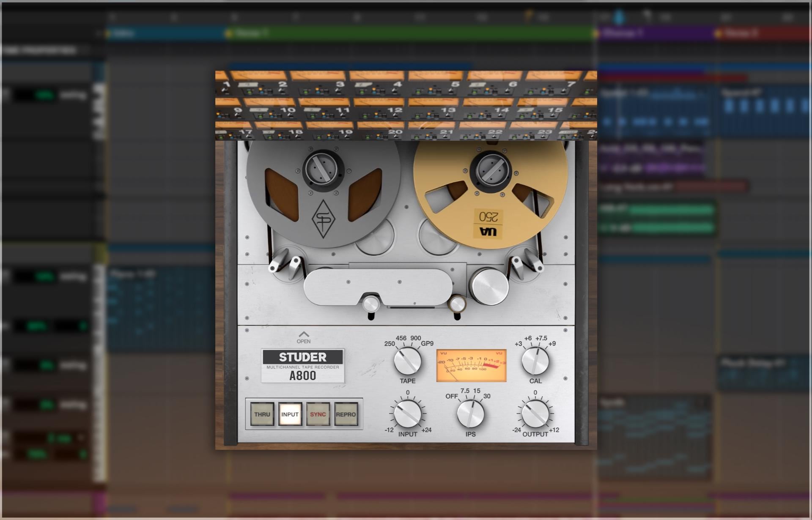Click the orange VU meter display
Viewport: 812px width, 520px height.
(472, 366)
